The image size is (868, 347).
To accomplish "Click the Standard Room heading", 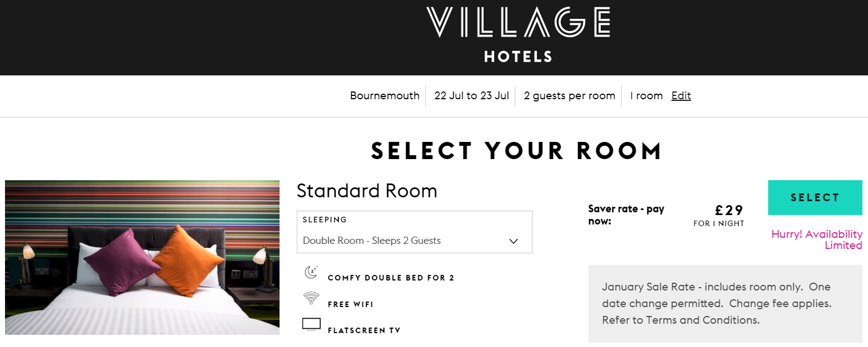I will click(x=367, y=191).
